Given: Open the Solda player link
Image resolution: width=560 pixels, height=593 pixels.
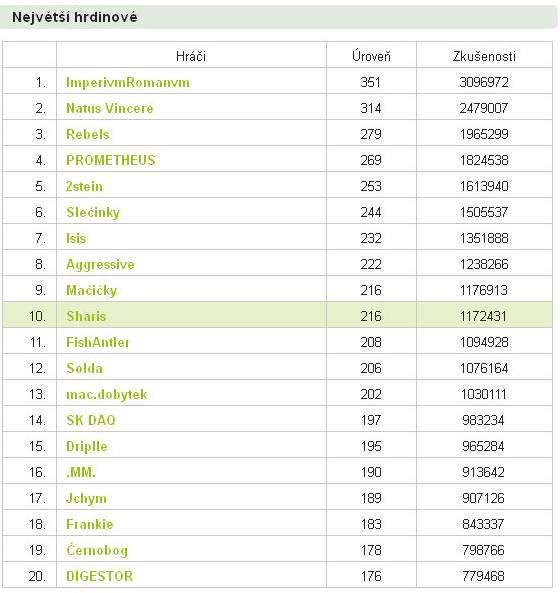Looking at the screenshot, I should pos(84,368).
